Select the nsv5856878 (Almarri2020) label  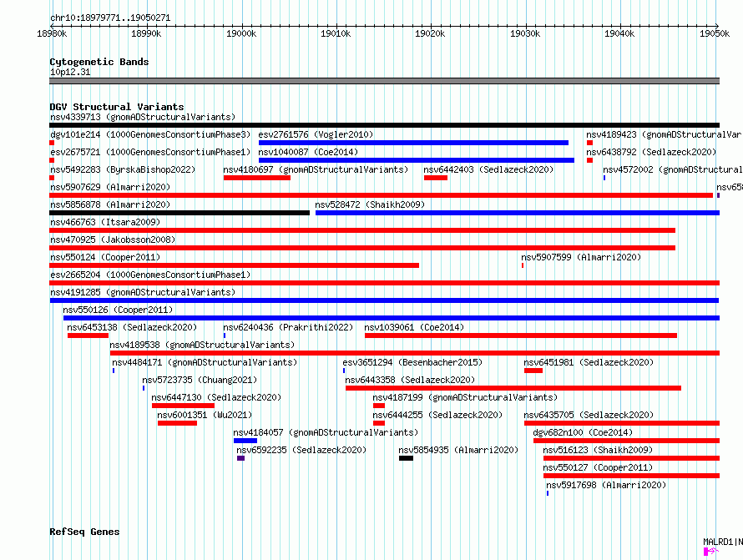point(110,204)
